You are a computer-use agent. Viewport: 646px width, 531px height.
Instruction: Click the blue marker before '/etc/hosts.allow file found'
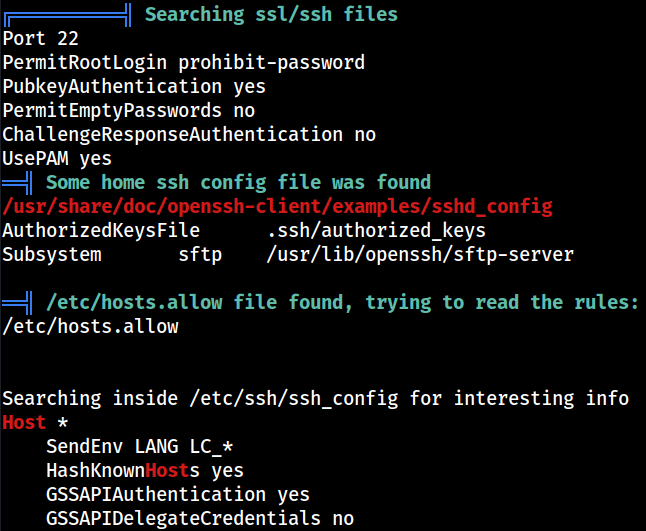(17, 303)
